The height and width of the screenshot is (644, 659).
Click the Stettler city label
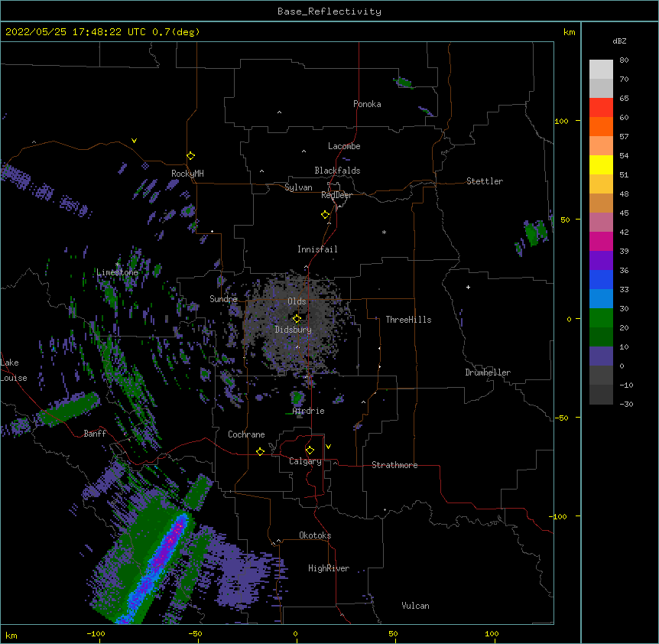tap(485, 181)
